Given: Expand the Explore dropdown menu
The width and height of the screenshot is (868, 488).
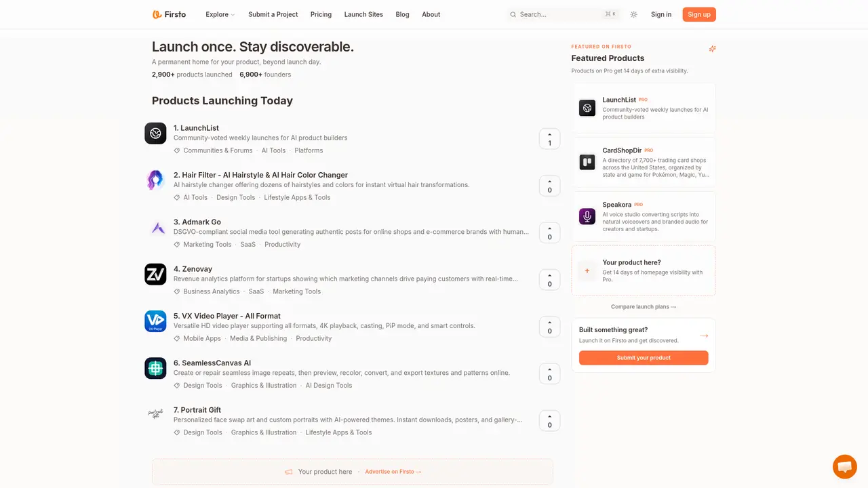Looking at the screenshot, I should (220, 14).
